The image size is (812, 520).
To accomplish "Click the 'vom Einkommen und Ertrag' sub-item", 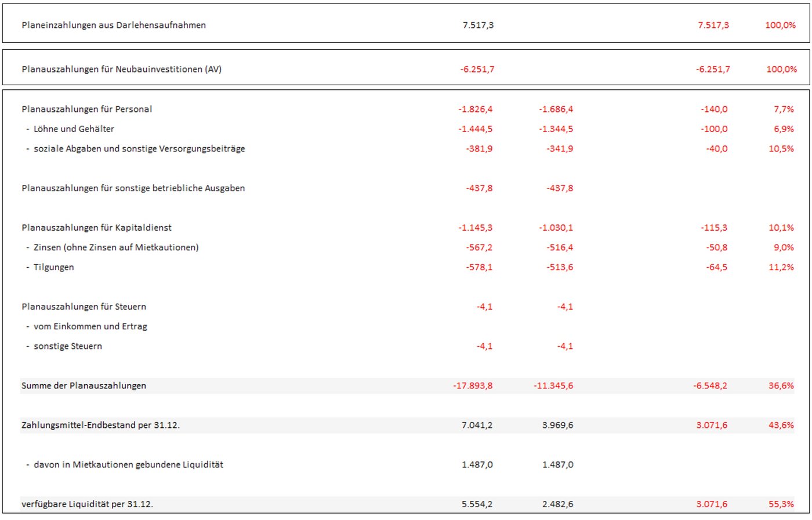I will [x=90, y=326].
